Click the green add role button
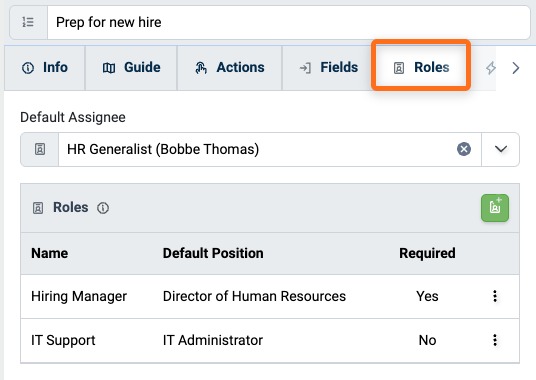 point(495,208)
